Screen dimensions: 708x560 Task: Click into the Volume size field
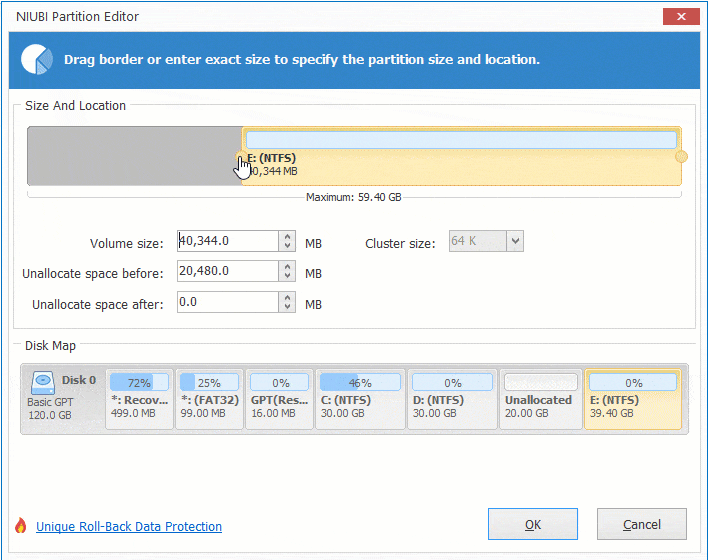tap(228, 241)
